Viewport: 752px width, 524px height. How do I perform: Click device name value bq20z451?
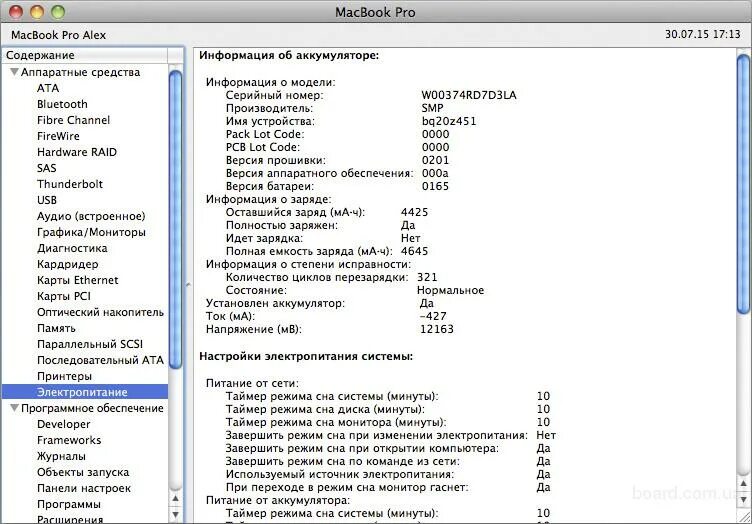click(449, 121)
